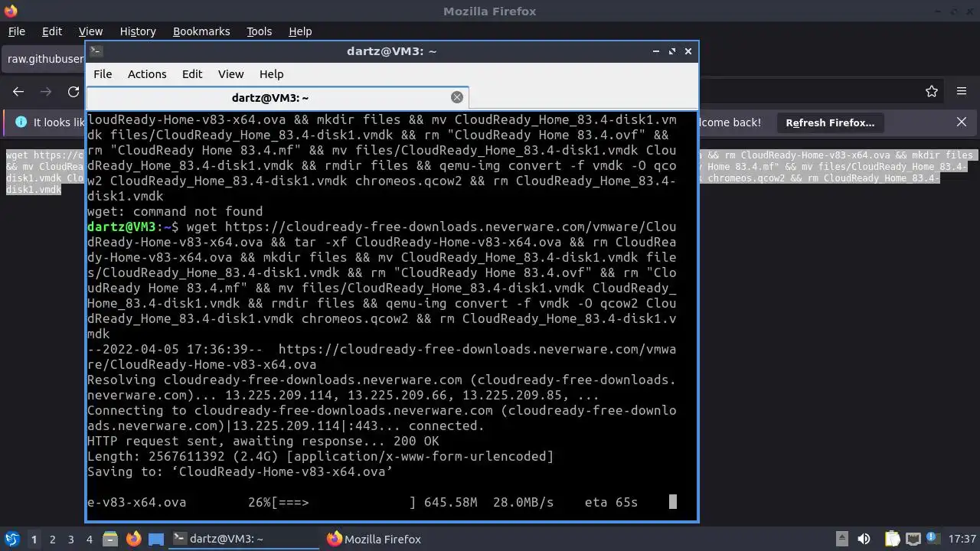Reload the current Firefox page
Image resolution: width=980 pixels, height=551 pixels.
coord(73,91)
